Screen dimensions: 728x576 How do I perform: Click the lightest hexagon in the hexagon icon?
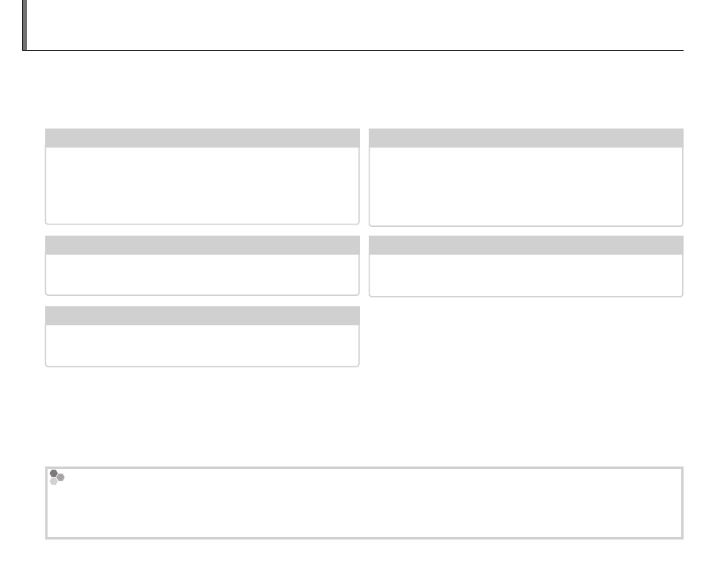click(54, 481)
